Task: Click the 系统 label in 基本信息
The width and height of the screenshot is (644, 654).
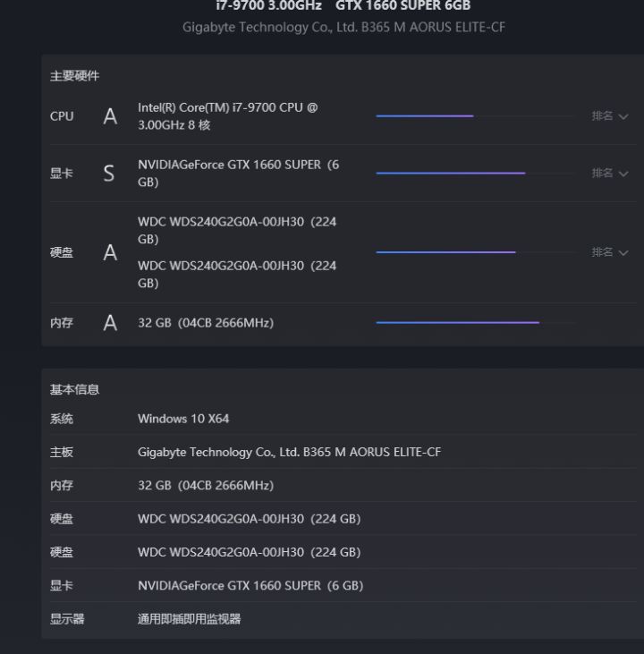Action: (62, 419)
